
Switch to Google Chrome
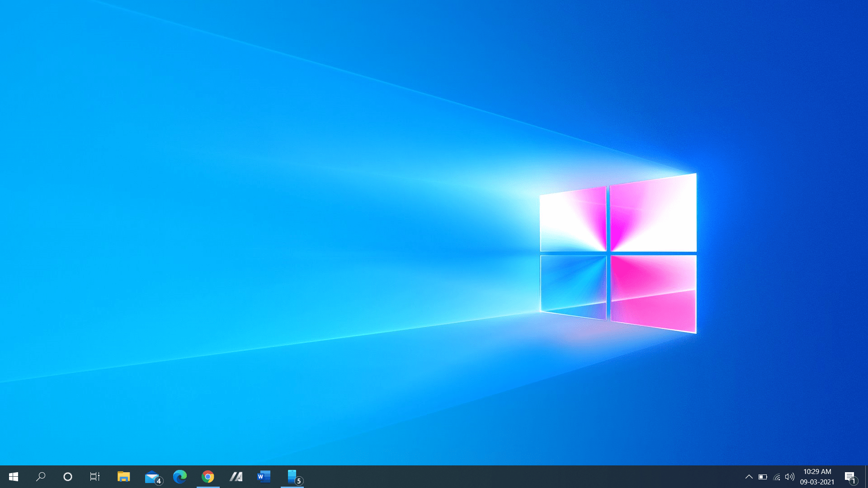208,477
